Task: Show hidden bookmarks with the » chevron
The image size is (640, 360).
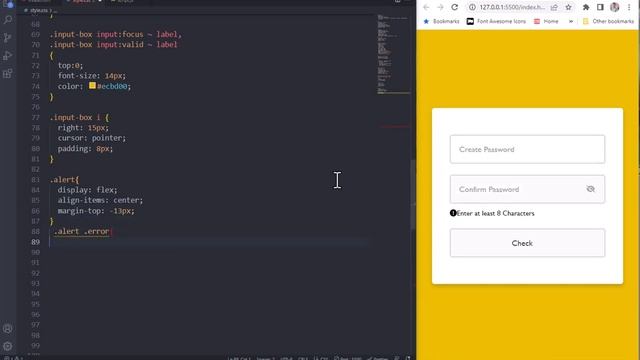Action: [571, 21]
